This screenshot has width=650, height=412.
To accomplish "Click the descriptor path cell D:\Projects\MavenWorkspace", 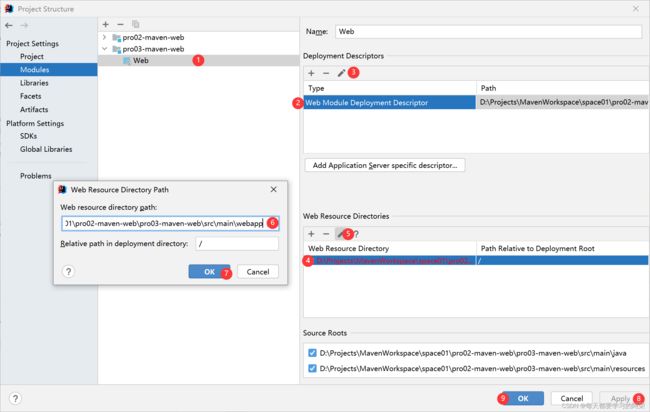I will pyautogui.click(x=563, y=102).
